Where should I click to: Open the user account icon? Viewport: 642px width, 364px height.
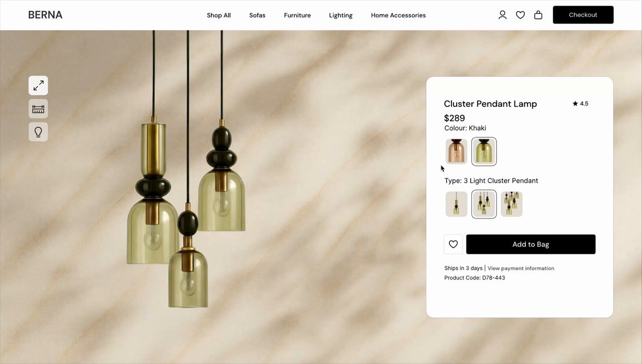tap(502, 15)
